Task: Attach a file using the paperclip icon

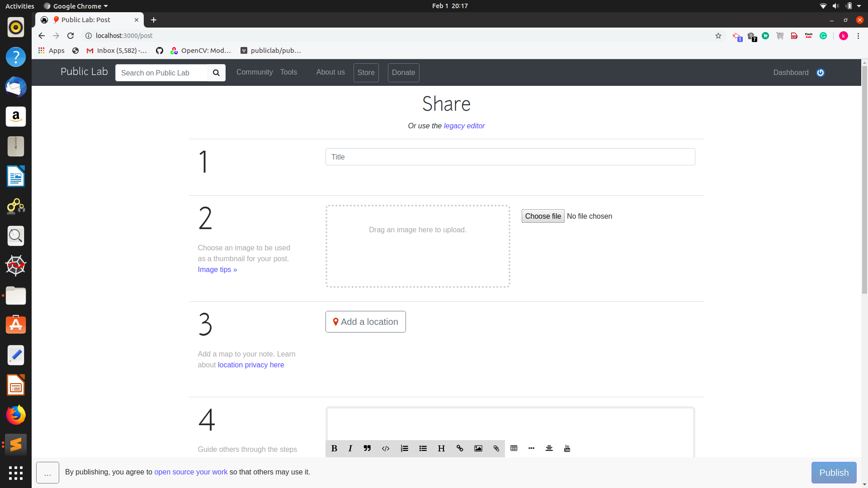Action: 496,448
